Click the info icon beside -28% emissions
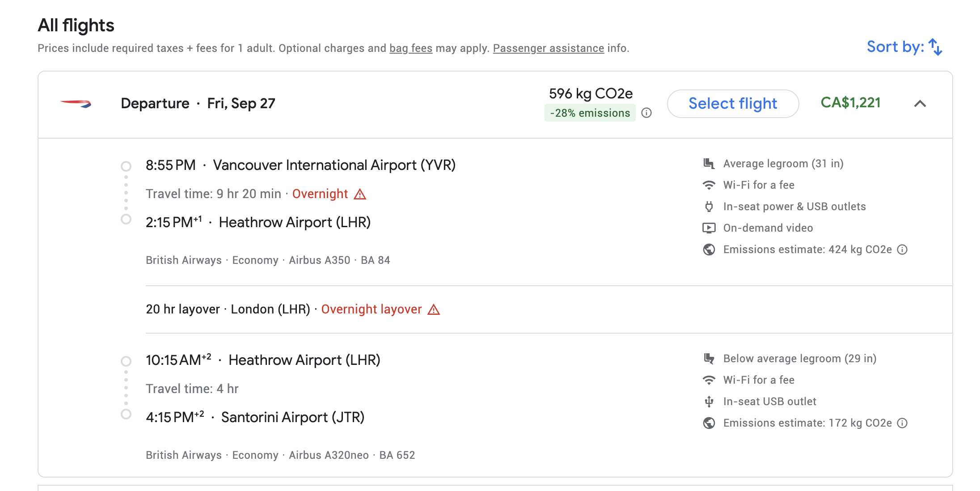The image size is (980, 491). [646, 113]
